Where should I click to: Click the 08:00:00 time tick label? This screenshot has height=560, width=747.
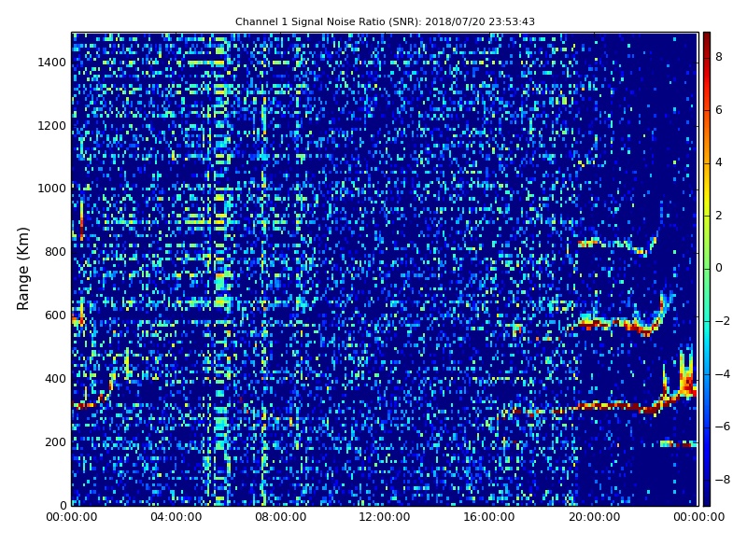tap(281, 517)
